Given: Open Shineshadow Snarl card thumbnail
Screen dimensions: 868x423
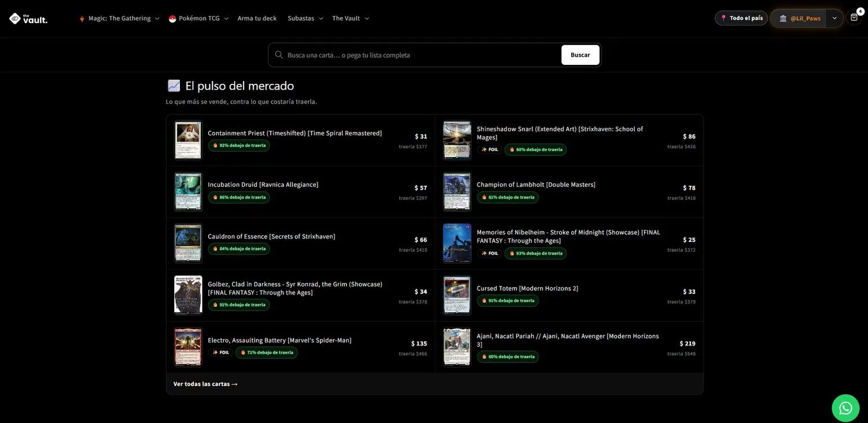Looking at the screenshot, I should [457, 140].
